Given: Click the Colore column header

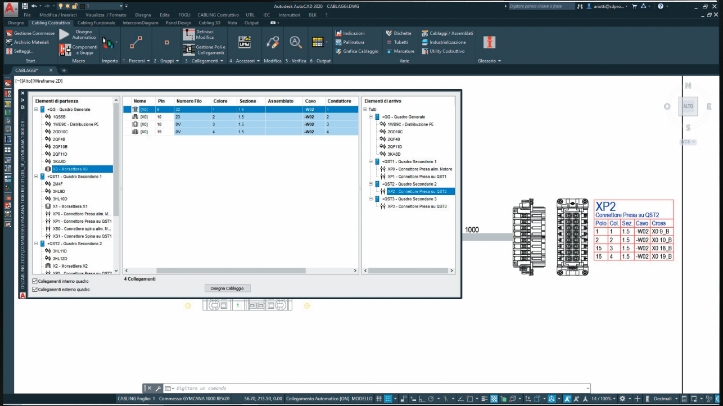Looking at the screenshot, I should pos(220,101).
